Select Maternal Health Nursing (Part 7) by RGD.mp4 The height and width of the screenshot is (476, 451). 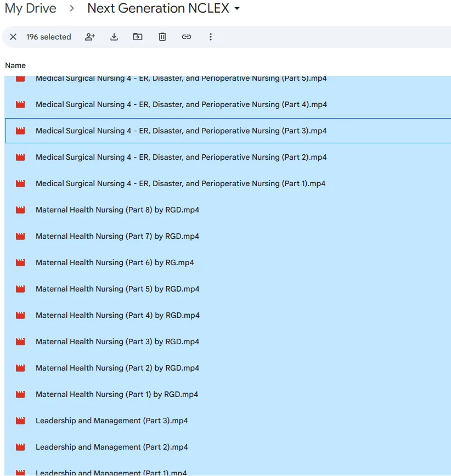point(228,237)
